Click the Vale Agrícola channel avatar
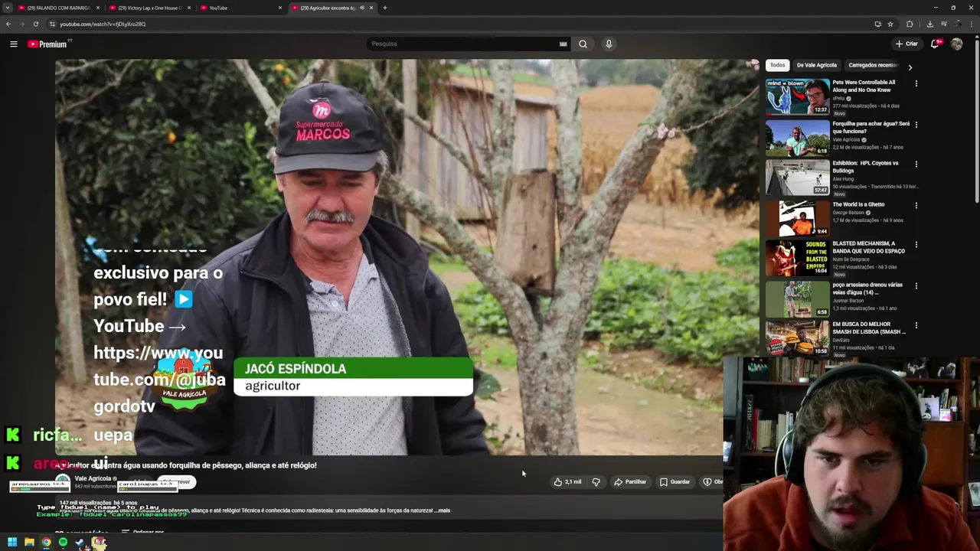Viewport: 980px width, 551px height. (62, 482)
